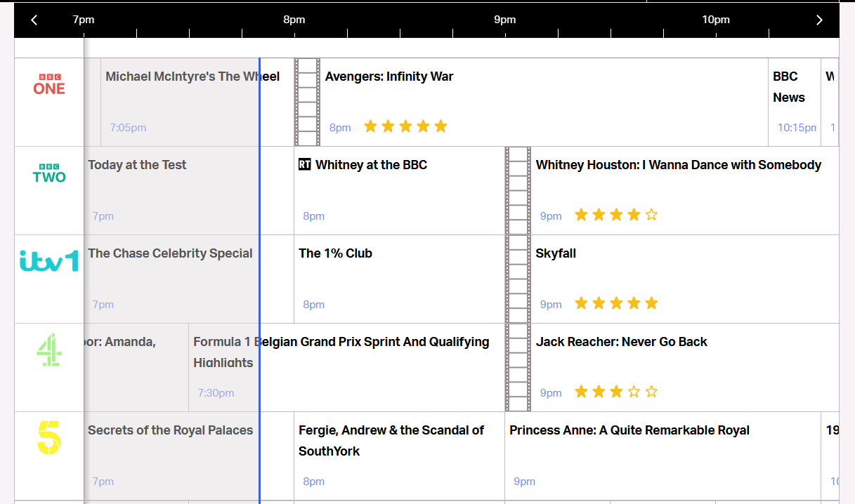The width and height of the screenshot is (855, 504).
Task: Click film strip icon beside Avengers: Infinity War
Action: coord(307,102)
